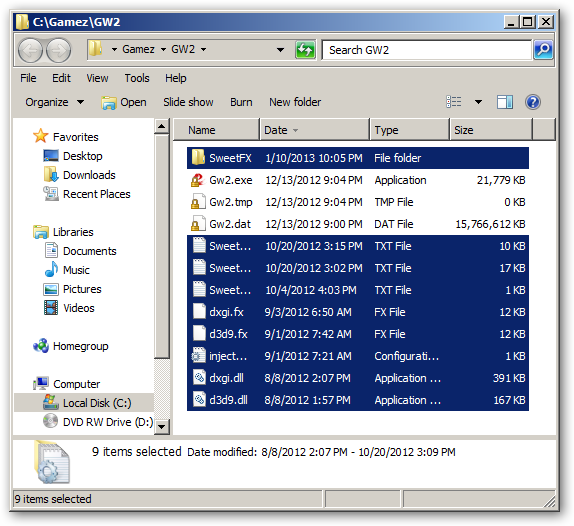Open the File menu
This screenshot has height=526, width=574.
pyautogui.click(x=28, y=78)
